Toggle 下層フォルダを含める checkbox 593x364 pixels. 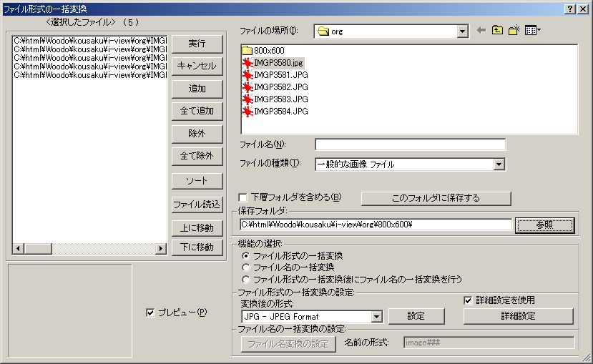(243, 197)
